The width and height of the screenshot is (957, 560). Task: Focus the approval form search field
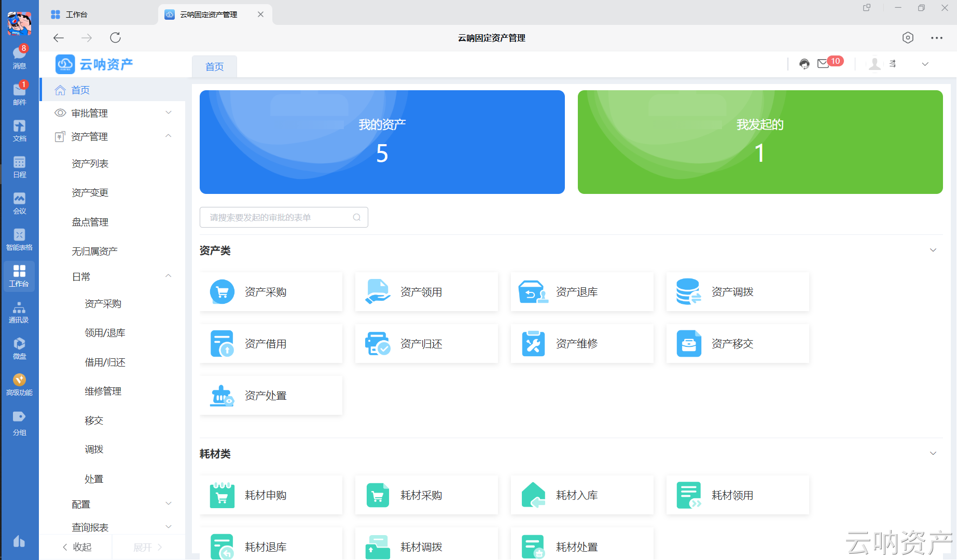point(284,217)
